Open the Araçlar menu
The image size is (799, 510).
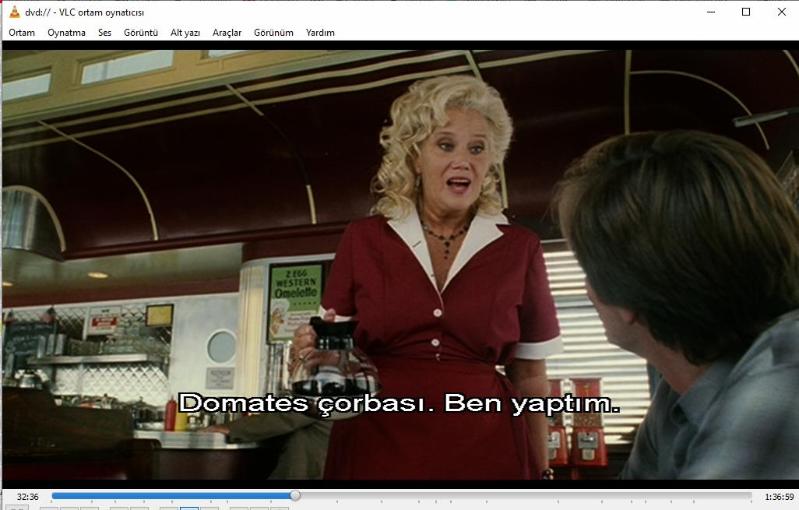[x=227, y=33]
